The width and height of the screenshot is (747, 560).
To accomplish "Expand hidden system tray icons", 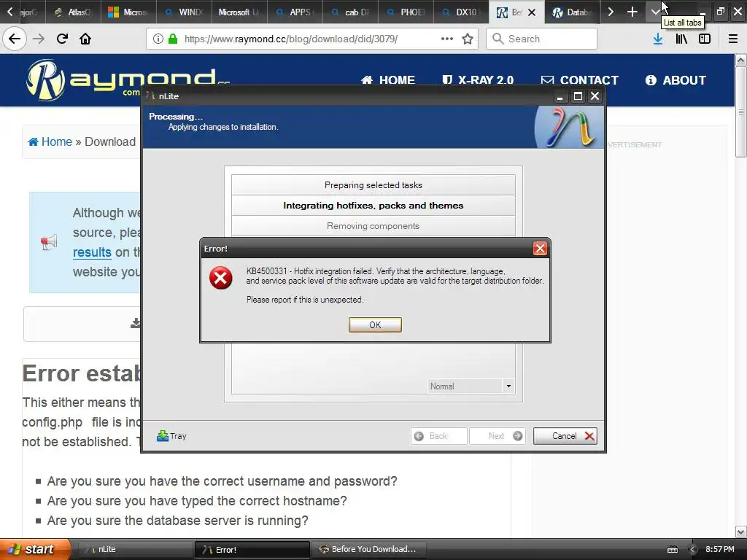I will 692,550.
